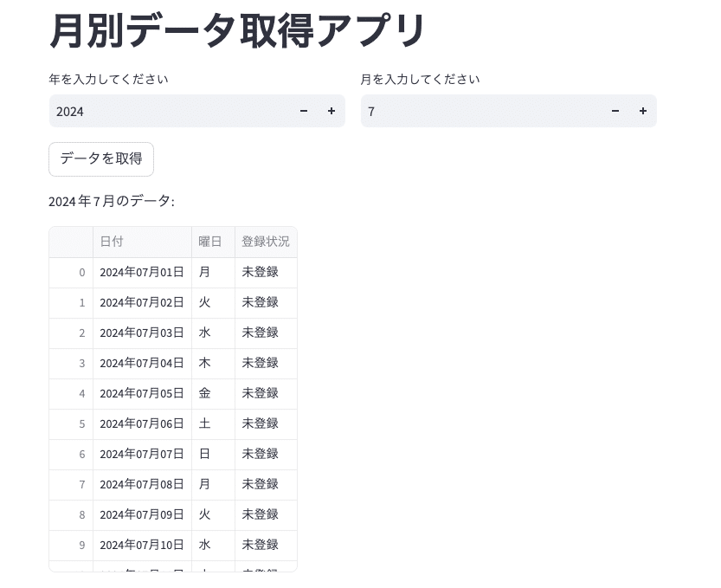
Task: Click 木 weekday cell in row 3
Action: [x=213, y=364]
